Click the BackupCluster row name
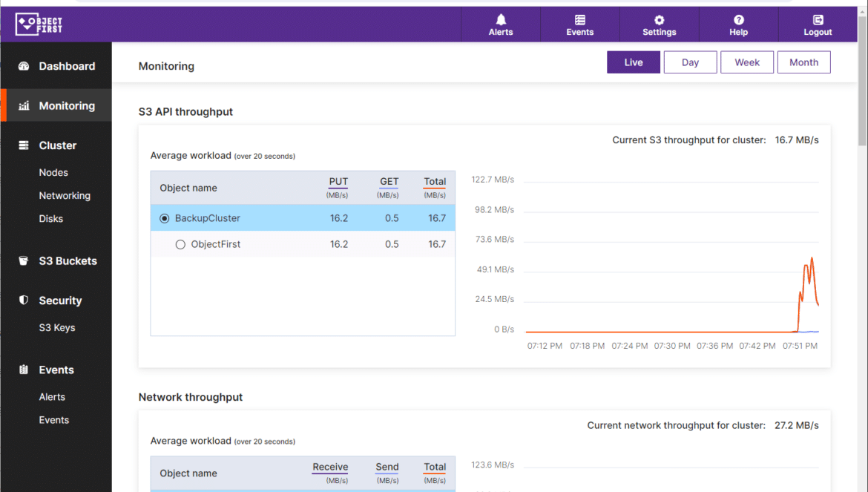868x492 pixels. click(208, 218)
